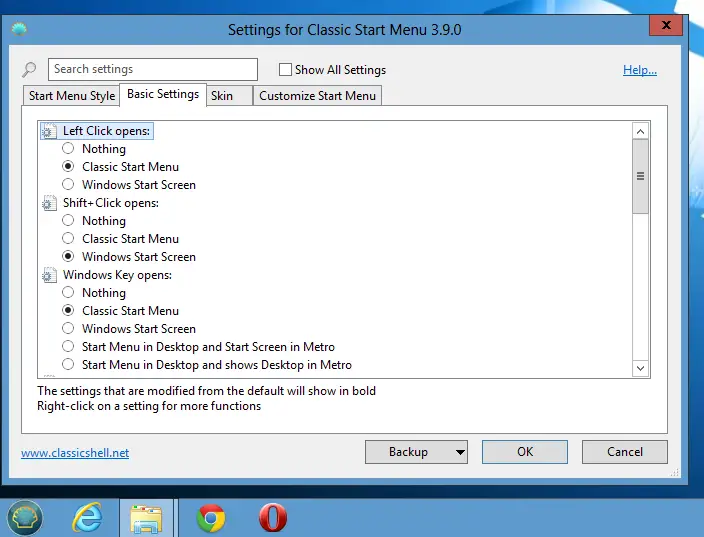
Task: Open File Explorer from the taskbar
Action: [x=146, y=519]
